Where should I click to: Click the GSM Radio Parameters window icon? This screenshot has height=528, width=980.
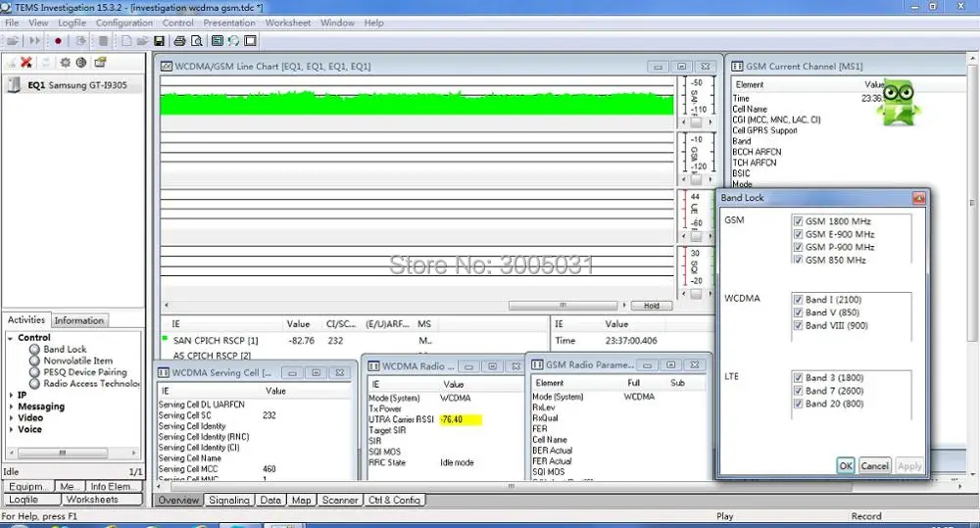tap(537, 364)
